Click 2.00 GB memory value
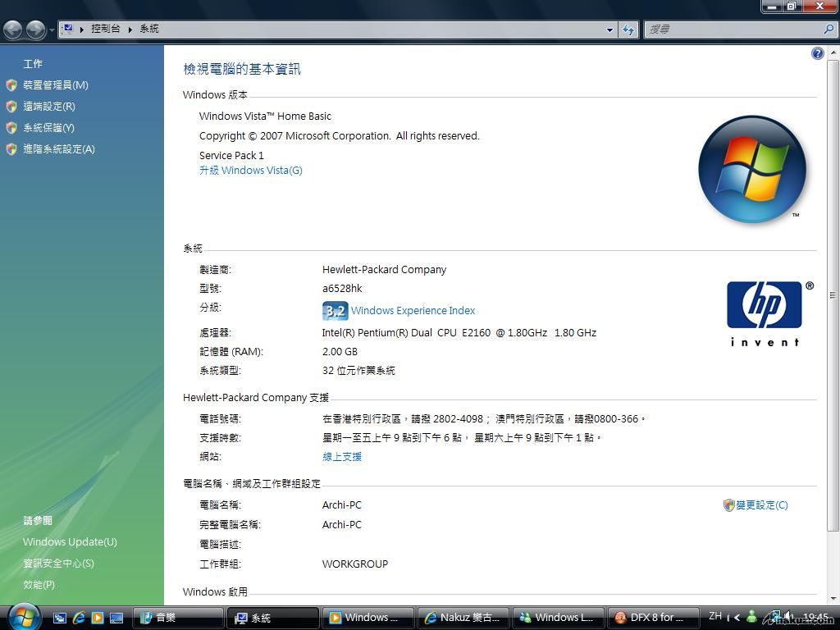 (x=340, y=351)
